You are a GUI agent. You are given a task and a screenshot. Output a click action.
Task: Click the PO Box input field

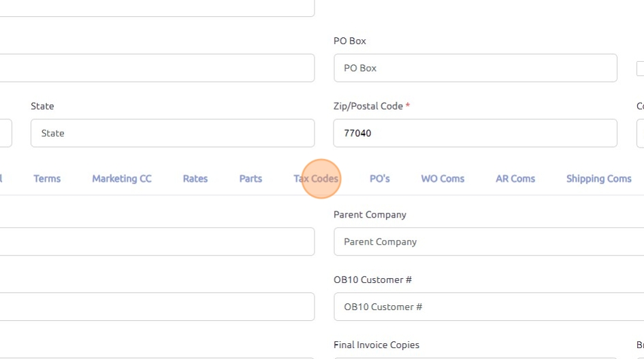475,68
